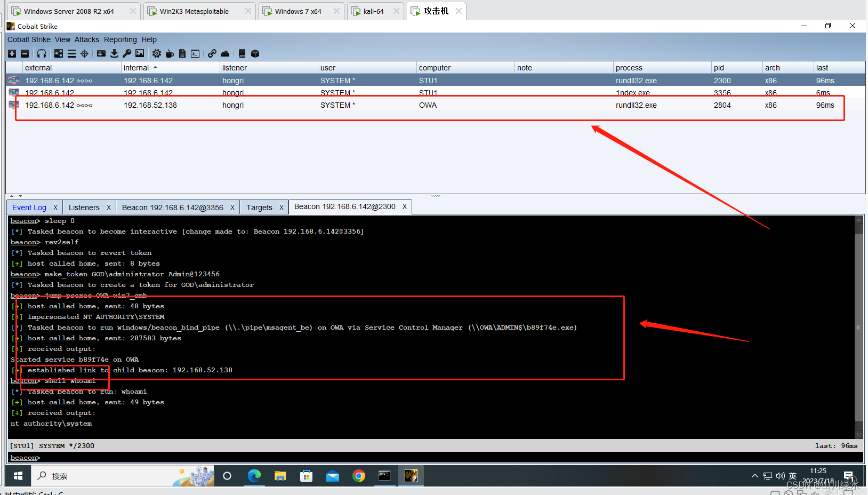This screenshot has height=495, width=868.
Task: Switch to the kali-64 VM tab
Action: tap(374, 11)
